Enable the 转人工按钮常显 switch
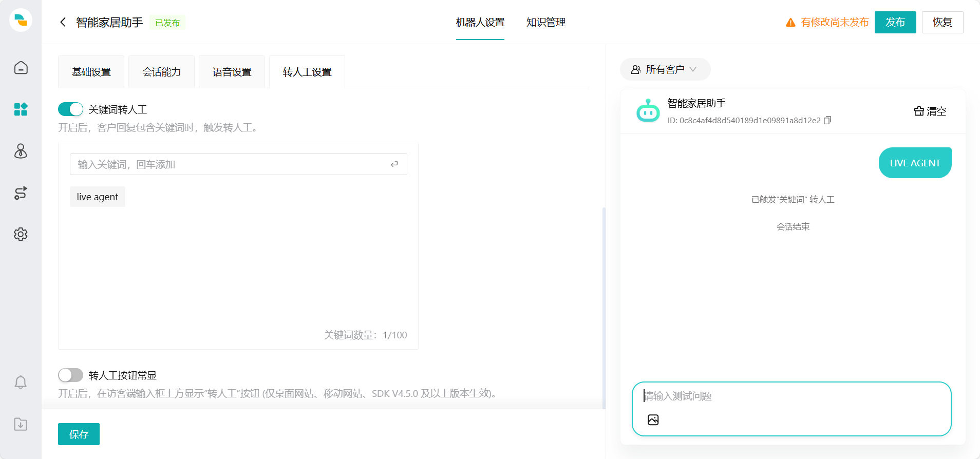The height and width of the screenshot is (459, 980). point(70,375)
